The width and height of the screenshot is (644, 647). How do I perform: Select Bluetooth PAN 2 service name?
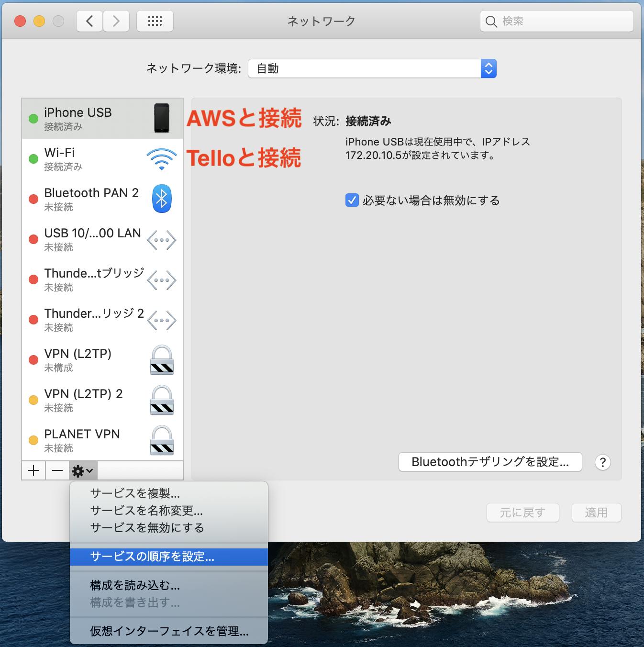[91, 193]
